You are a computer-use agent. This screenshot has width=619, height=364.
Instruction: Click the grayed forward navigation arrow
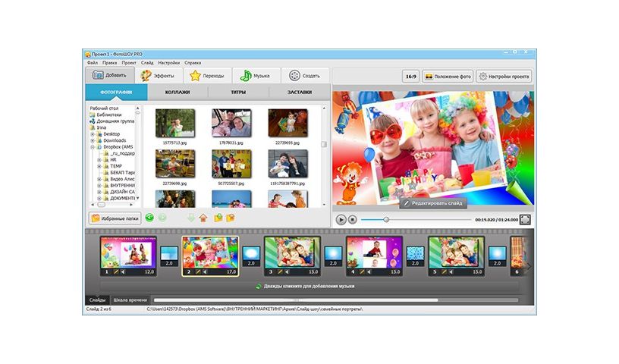(162, 218)
